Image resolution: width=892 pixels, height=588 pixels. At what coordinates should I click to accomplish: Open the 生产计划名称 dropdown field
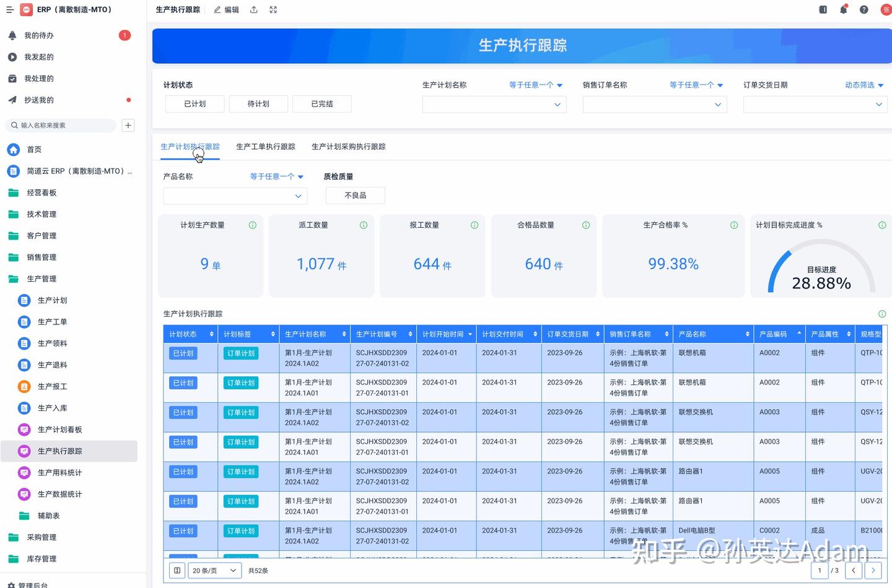click(494, 105)
